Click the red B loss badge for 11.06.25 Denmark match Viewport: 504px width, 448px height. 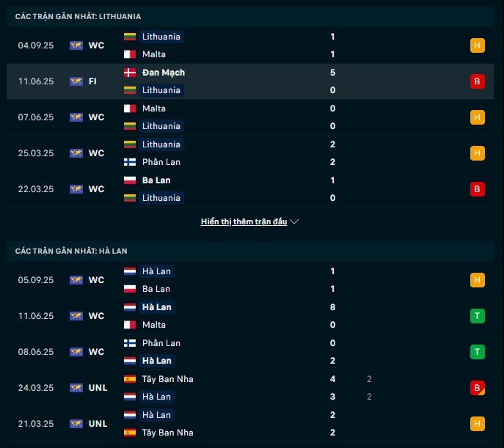point(477,81)
